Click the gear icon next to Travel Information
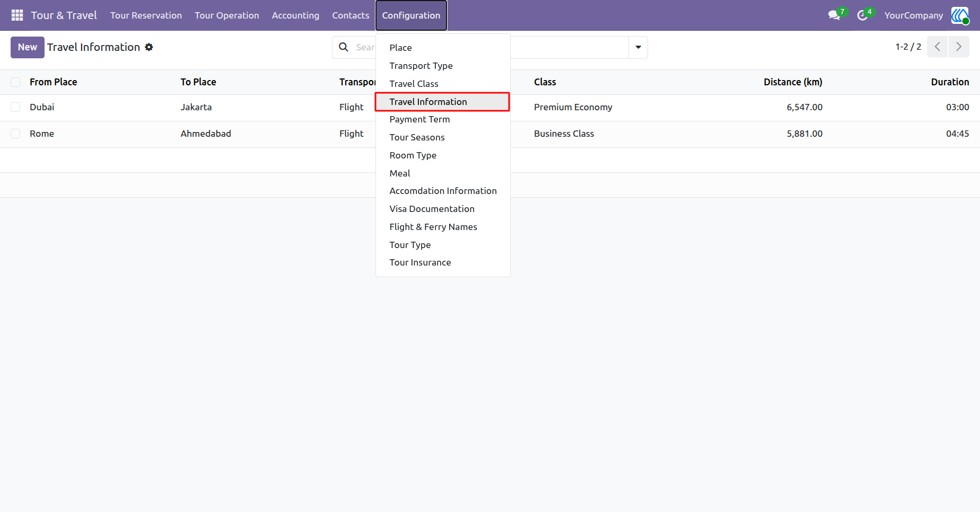This screenshot has width=980, height=512. [x=149, y=47]
